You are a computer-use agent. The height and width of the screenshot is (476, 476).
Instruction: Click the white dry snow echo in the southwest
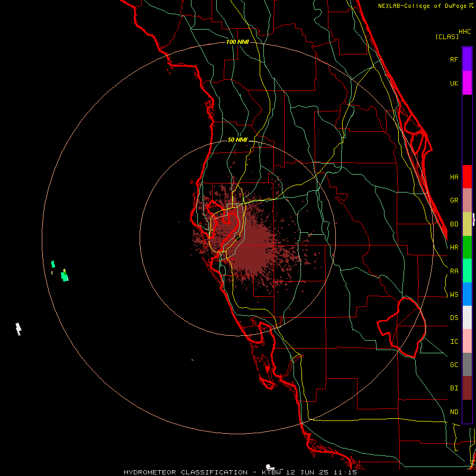point(19,329)
